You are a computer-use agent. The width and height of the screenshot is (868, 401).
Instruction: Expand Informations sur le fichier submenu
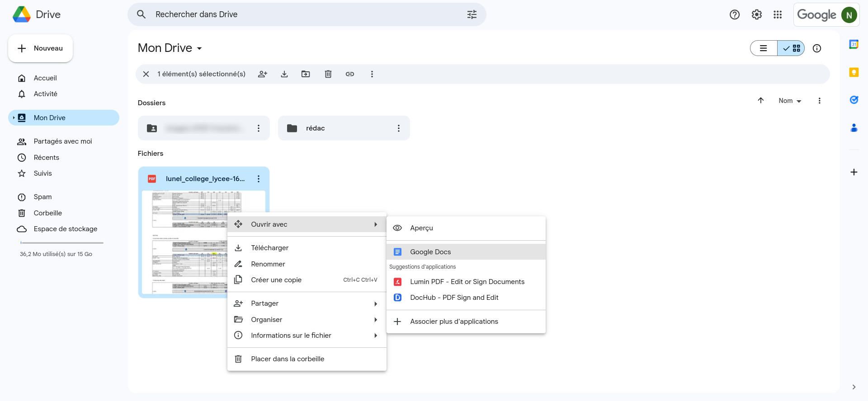coord(307,336)
